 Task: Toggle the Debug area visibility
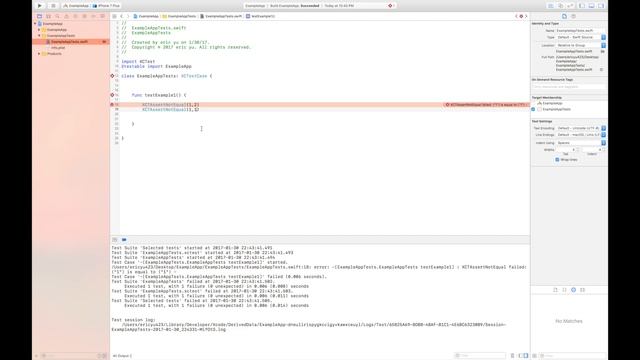pos(591,6)
